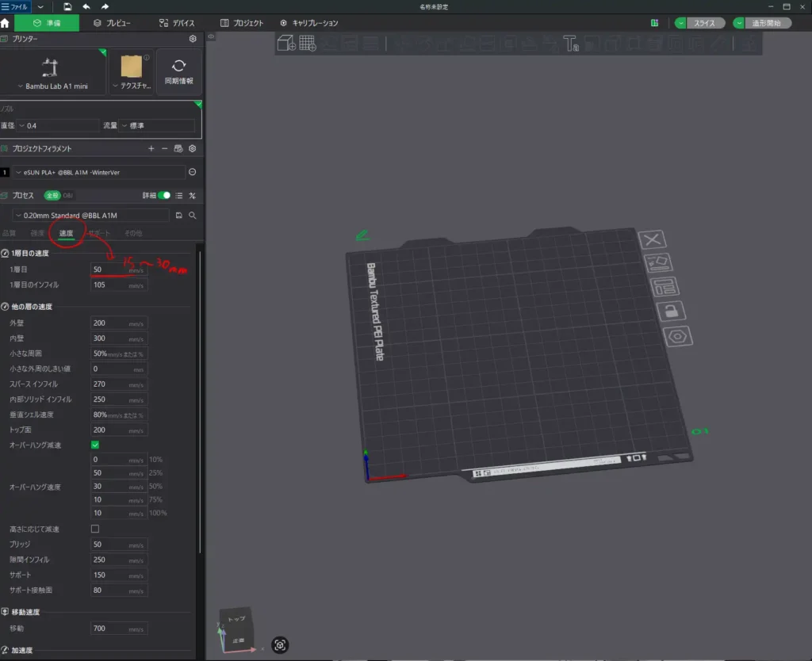Image resolution: width=812 pixels, height=661 pixels.
Task: Open the 0.20mm Standard process preset dropdown
Action: pos(91,215)
